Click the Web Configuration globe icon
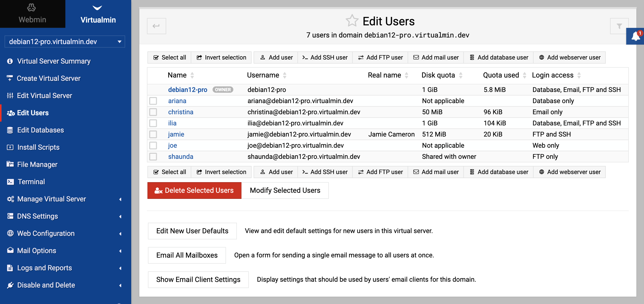Viewport: 644px width, 304px height. pyautogui.click(x=10, y=233)
